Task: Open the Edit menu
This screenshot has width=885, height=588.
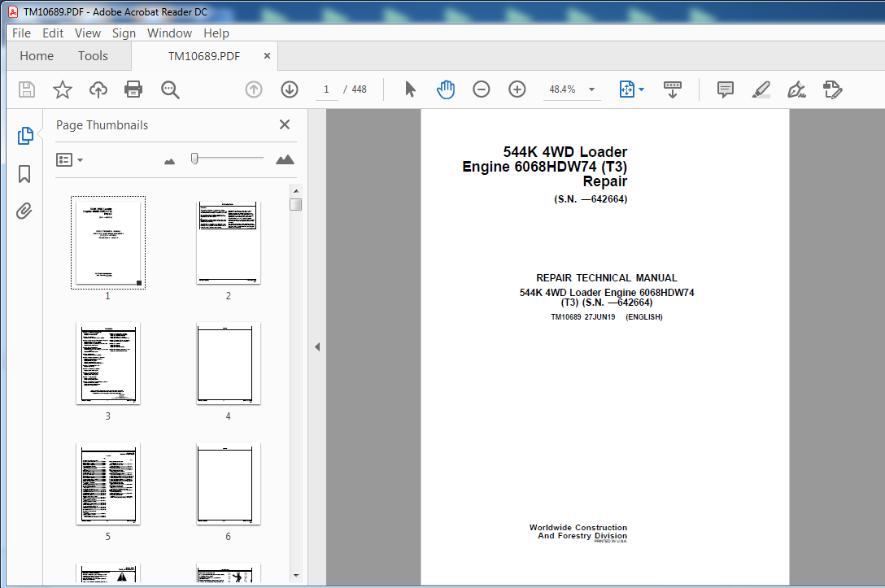Action: 53,33
